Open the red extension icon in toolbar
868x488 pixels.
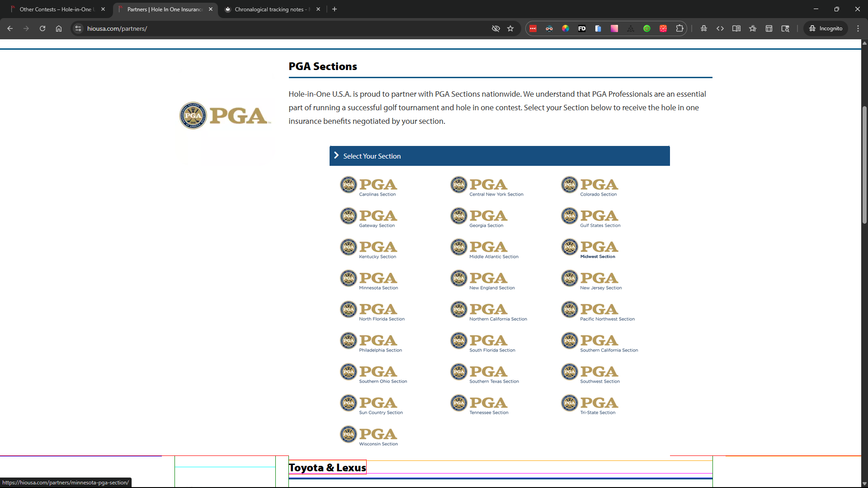pyautogui.click(x=533, y=28)
